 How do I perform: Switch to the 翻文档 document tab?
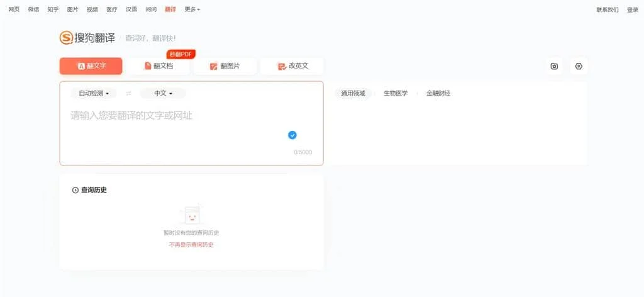[x=158, y=66]
